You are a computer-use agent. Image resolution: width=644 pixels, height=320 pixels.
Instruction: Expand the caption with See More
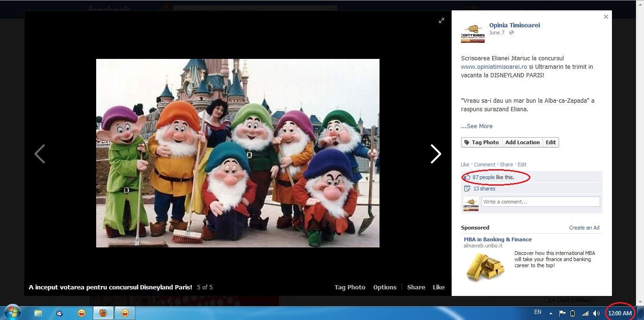pyautogui.click(x=479, y=126)
